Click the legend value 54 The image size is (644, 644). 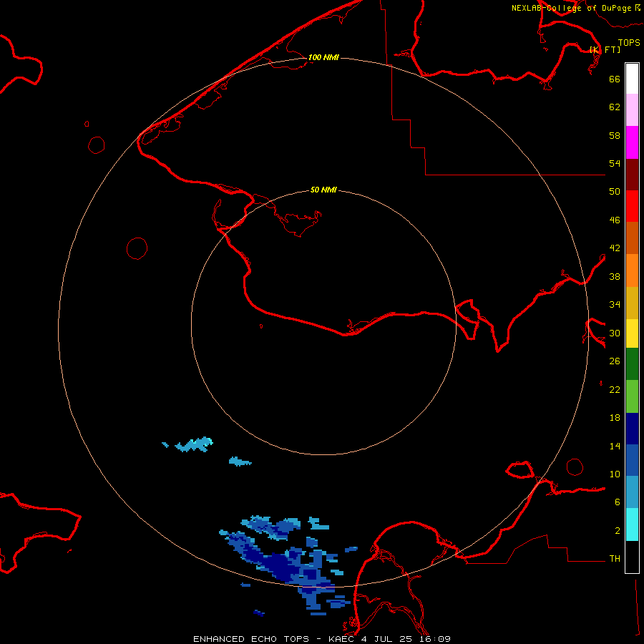click(615, 163)
